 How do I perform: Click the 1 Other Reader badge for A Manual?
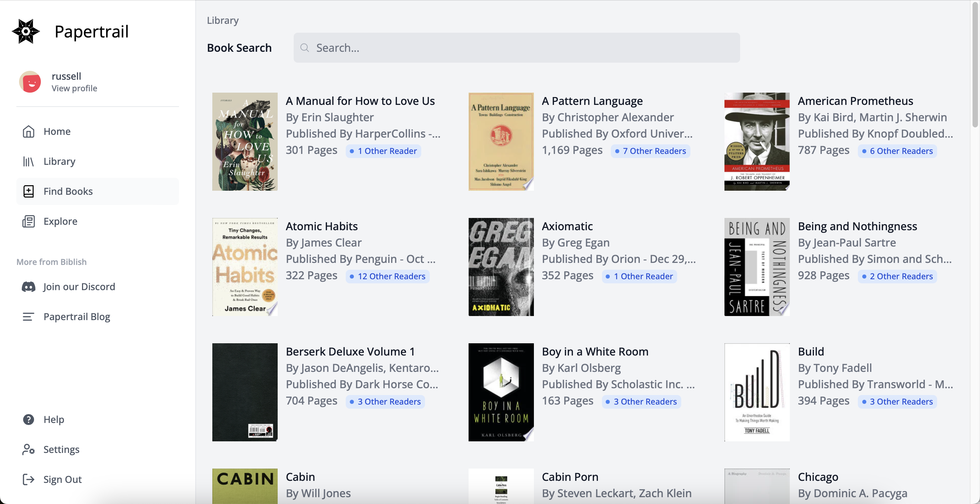(x=383, y=151)
